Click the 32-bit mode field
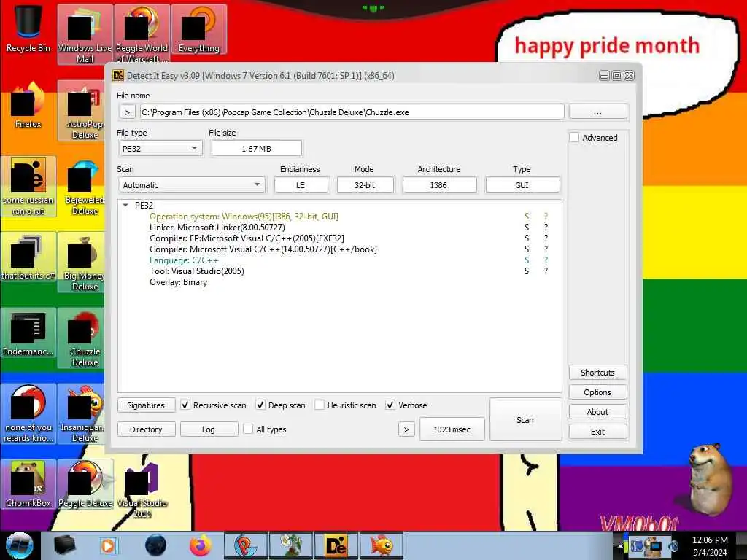Image resolution: width=747 pixels, height=560 pixels. (365, 184)
